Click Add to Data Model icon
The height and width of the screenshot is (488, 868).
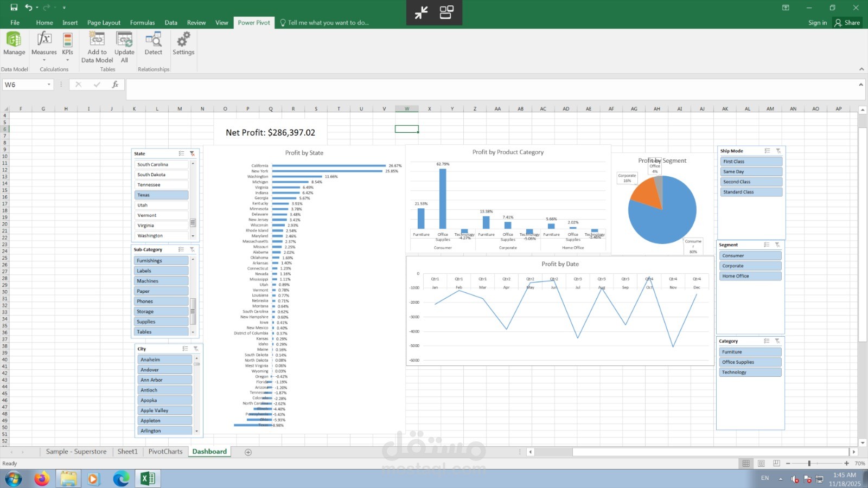[x=97, y=47]
